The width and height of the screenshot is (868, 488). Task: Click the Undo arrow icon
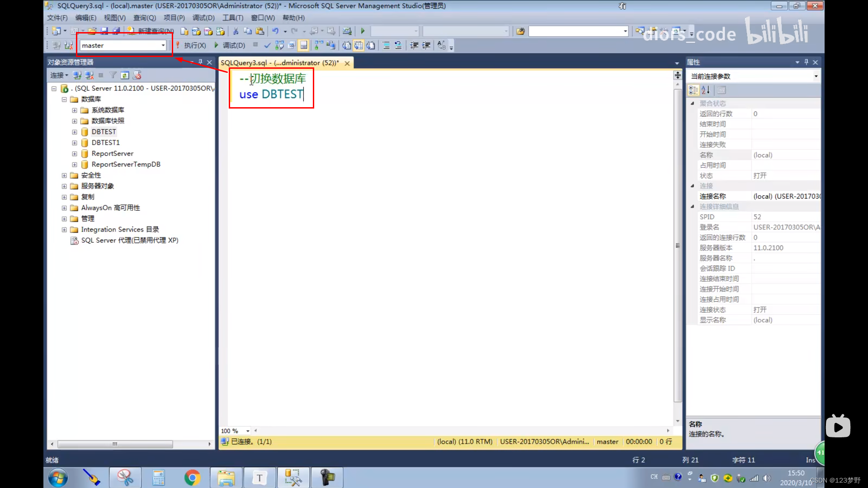pyautogui.click(x=275, y=31)
